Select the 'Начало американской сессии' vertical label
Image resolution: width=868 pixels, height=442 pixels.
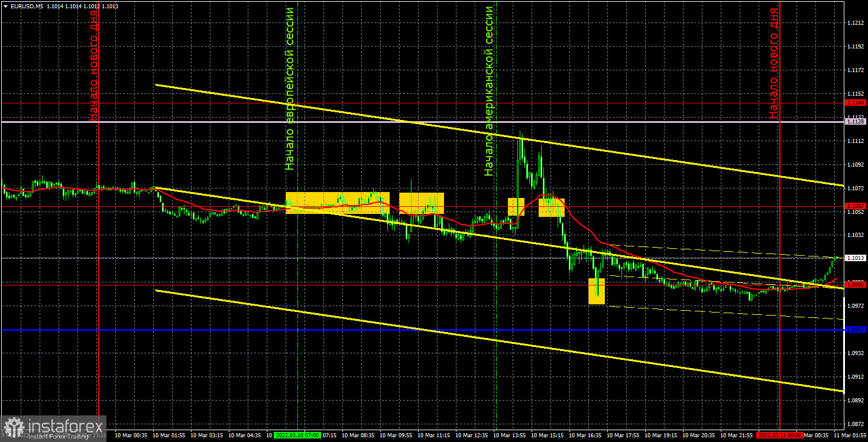coord(488,91)
